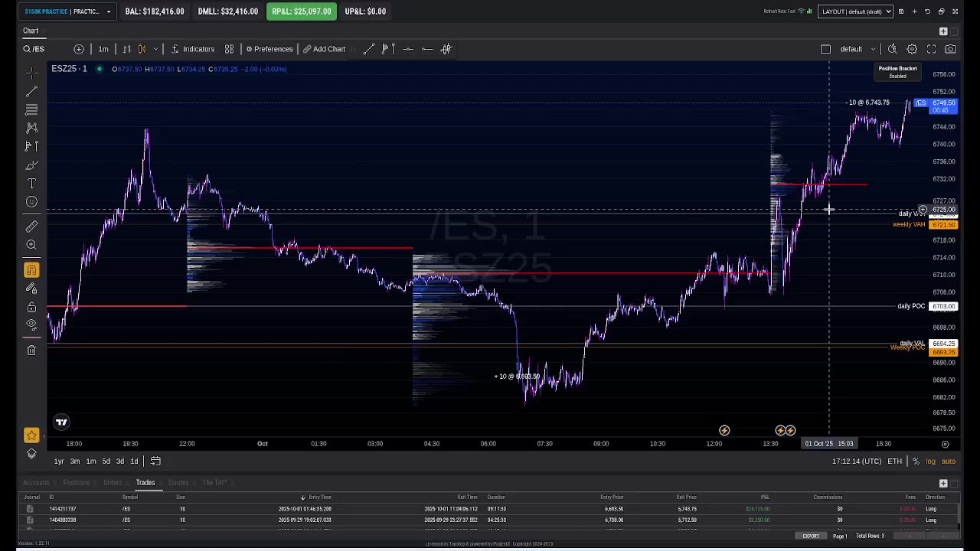Image resolution: width=980 pixels, height=551 pixels.
Task: Toggle percent scale mode
Action: click(x=916, y=461)
